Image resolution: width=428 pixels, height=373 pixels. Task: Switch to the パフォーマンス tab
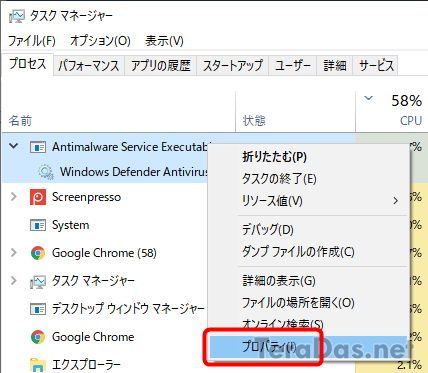89,65
